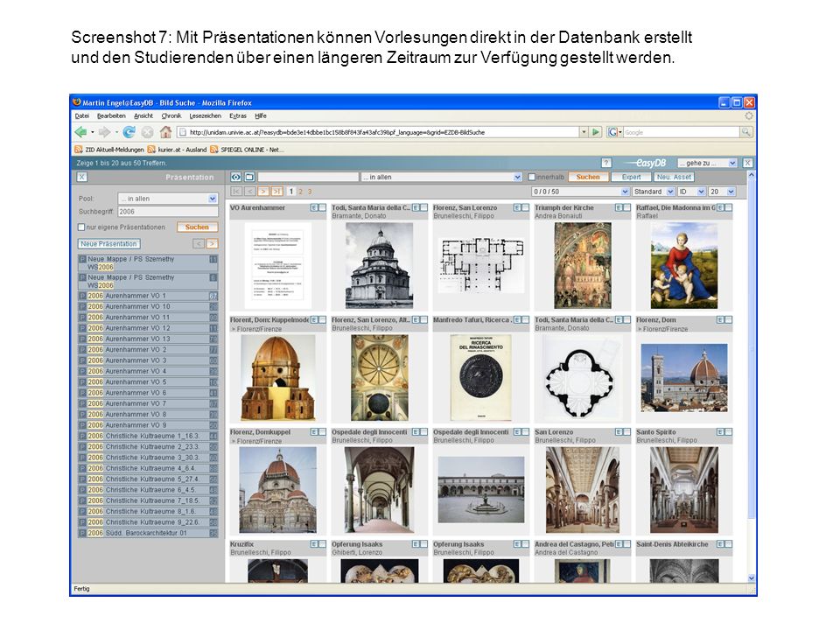Screen dimensions: 840x630
Task: Open the Raffael Madonna painting thumbnail
Action: click(x=684, y=266)
